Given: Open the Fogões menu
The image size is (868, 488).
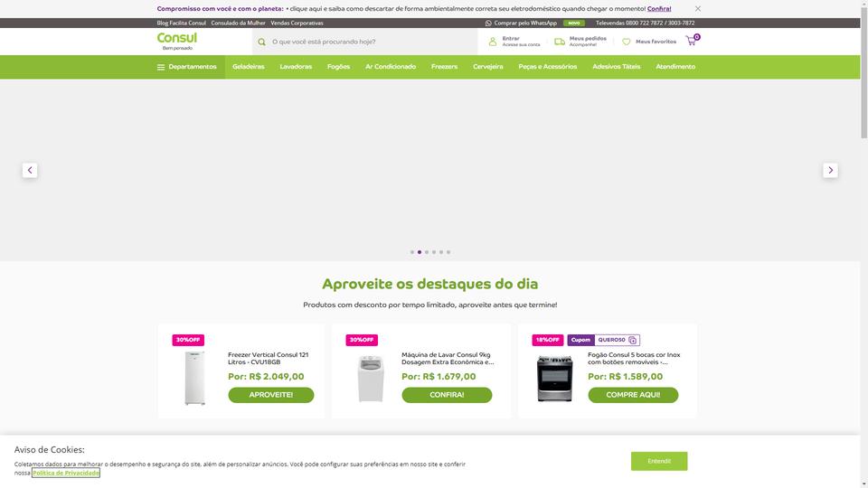Looking at the screenshot, I should pyautogui.click(x=338, y=67).
